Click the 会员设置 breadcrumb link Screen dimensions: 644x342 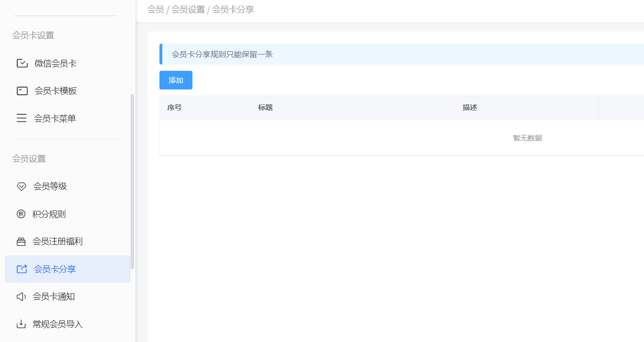click(188, 10)
